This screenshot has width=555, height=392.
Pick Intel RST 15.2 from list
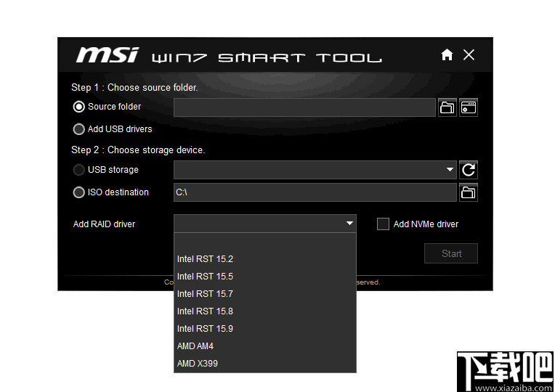[264, 259]
